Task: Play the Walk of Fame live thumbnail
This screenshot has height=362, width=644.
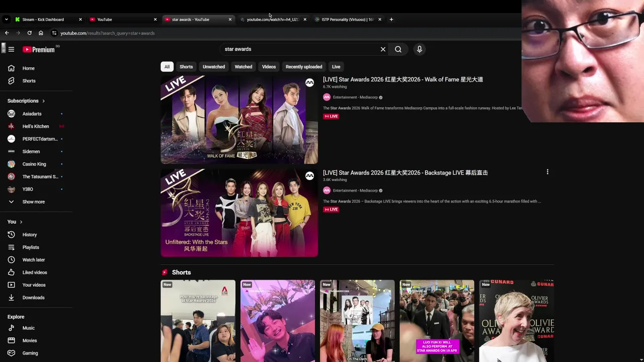Action: point(239,120)
